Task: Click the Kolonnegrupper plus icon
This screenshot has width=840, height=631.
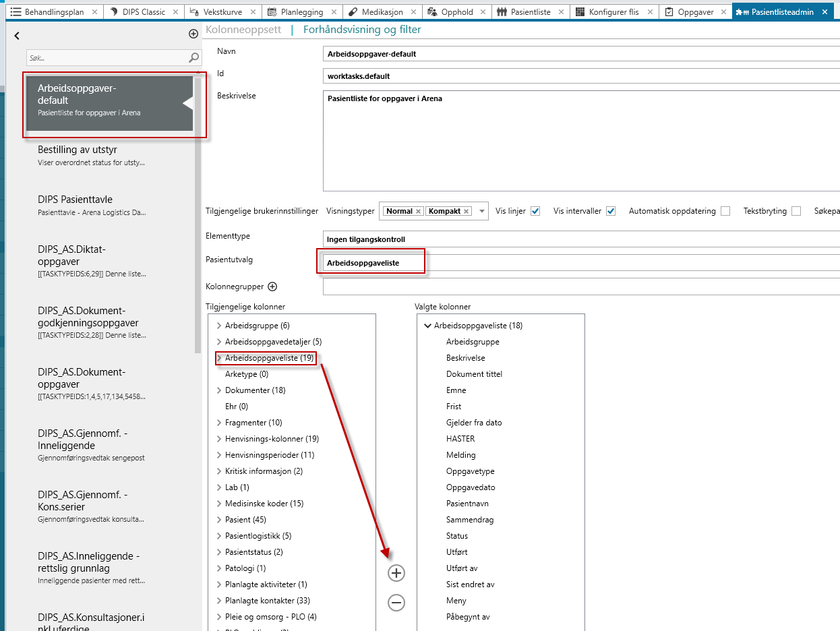Action: coord(272,286)
